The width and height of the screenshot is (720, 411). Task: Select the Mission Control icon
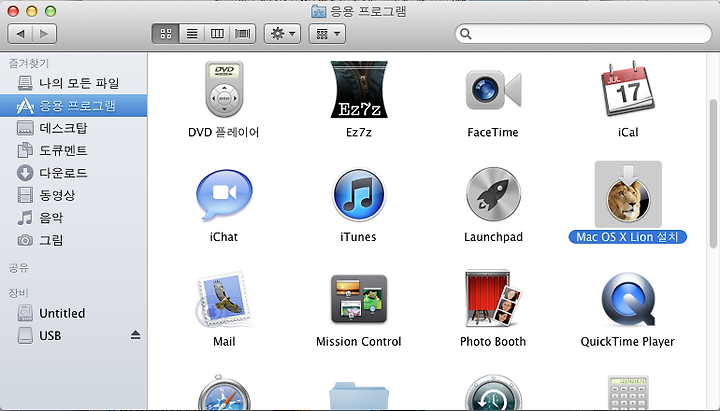[359, 299]
